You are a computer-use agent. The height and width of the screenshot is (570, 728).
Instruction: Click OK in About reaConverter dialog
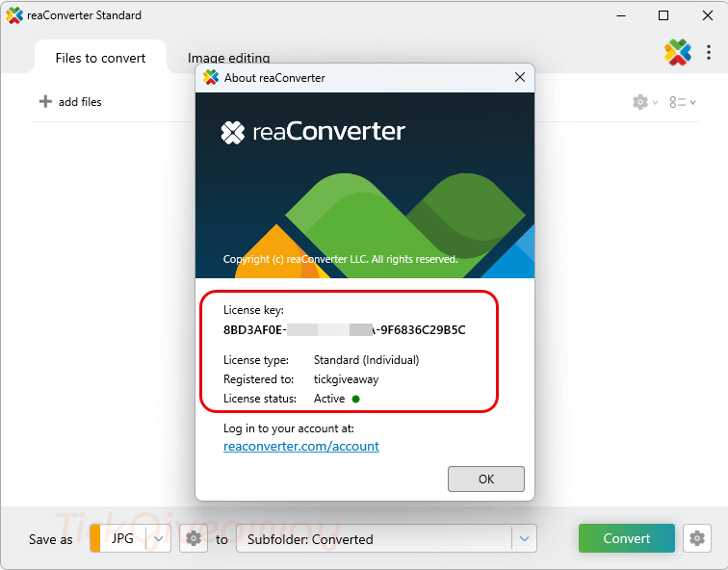pos(485,479)
